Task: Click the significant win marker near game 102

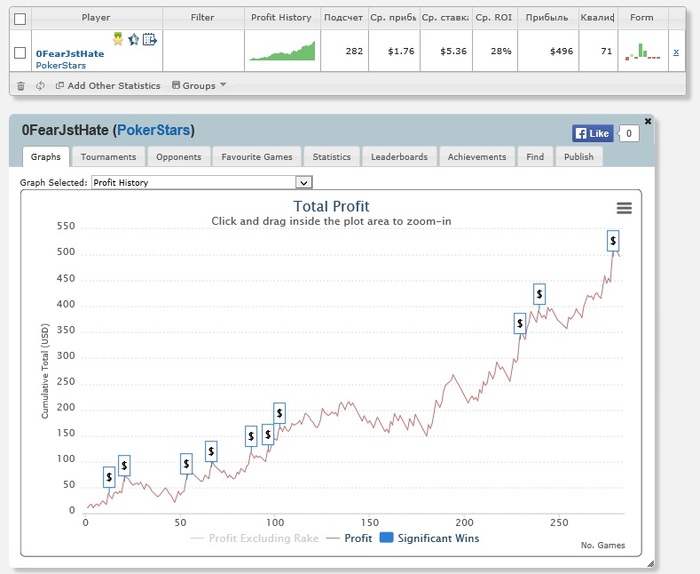Action: [279, 413]
